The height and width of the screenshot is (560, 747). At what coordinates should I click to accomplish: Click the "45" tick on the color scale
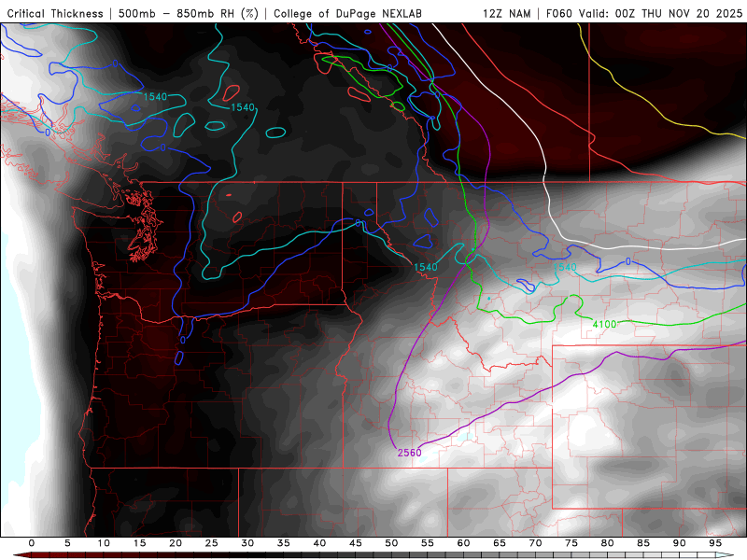(x=356, y=543)
